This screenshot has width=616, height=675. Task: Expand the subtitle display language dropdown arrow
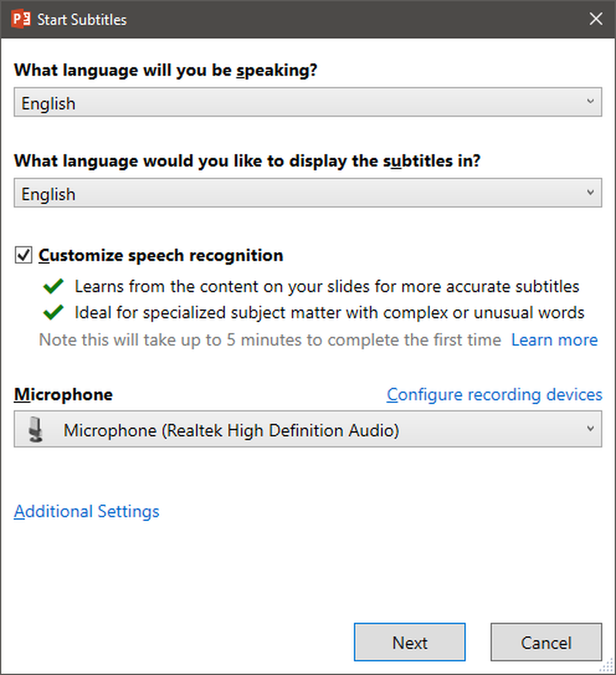click(x=590, y=192)
